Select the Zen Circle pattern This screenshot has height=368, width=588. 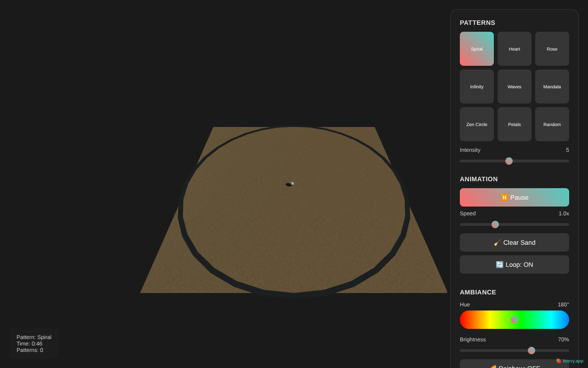click(477, 124)
